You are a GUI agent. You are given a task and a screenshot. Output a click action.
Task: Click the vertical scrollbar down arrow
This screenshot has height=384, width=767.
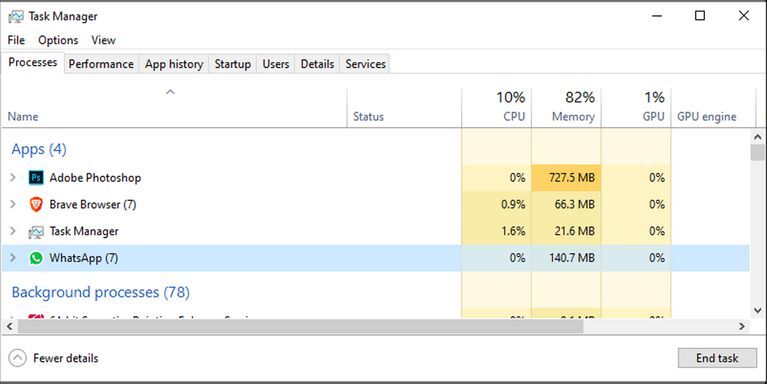(758, 310)
